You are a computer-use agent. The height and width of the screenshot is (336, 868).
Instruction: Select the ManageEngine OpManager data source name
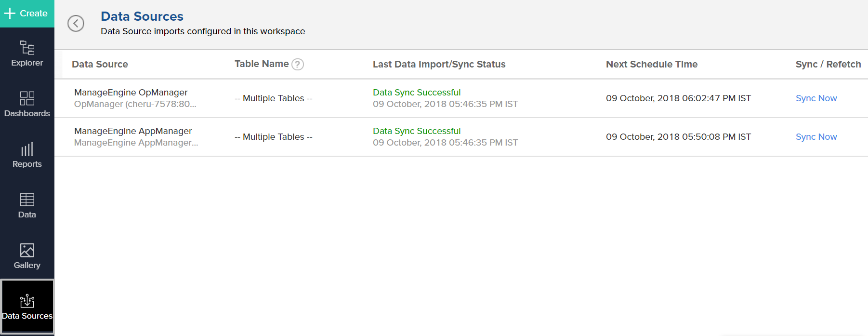[x=131, y=93]
